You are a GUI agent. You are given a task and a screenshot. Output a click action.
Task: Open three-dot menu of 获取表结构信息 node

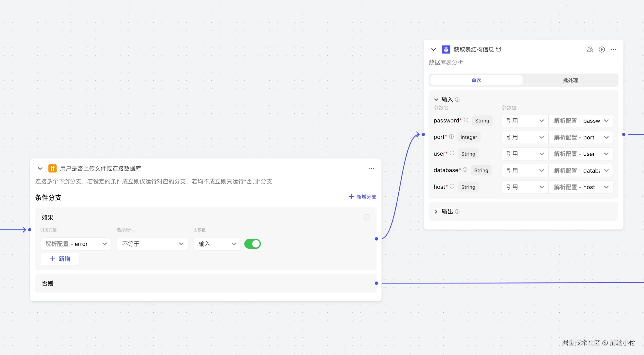coord(613,49)
